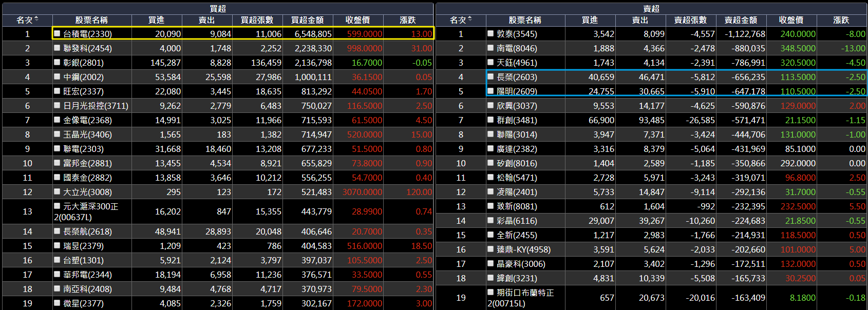This screenshot has height=310, width=868.
Task: Sort 賣超 table by 買進 column header
Action: pyautogui.click(x=590, y=20)
